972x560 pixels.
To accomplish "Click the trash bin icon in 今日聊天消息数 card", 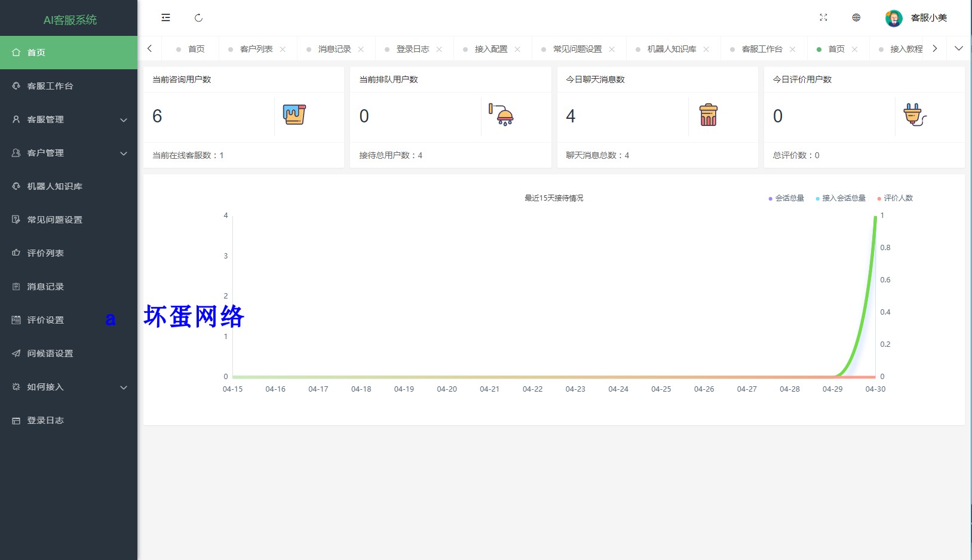I will (x=709, y=115).
